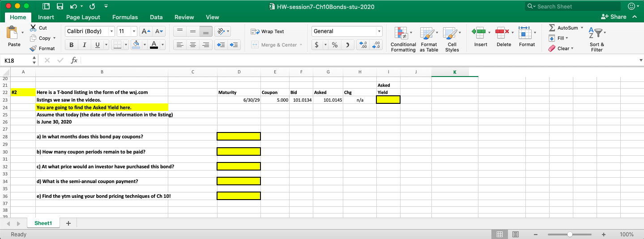The width and height of the screenshot is (644, 239).
Task: Click the Copy icon
Action: click(33, 38)
